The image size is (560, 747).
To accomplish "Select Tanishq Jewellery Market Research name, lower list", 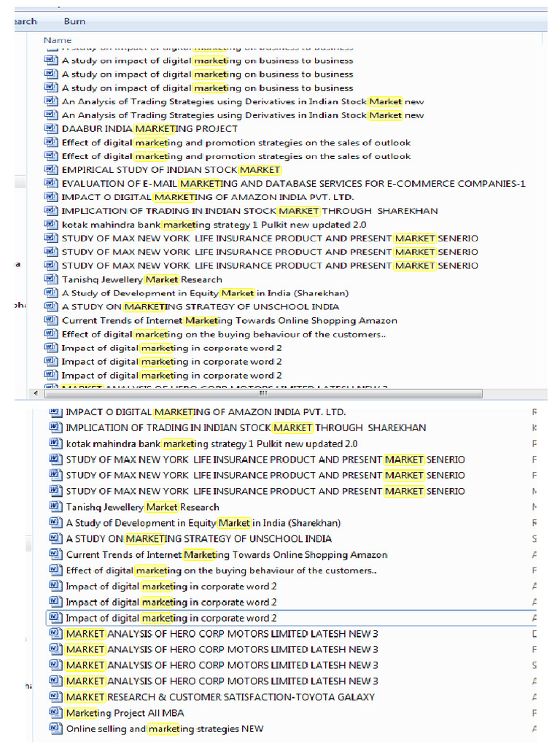I will pyautogui.click(x=142, y=507).
